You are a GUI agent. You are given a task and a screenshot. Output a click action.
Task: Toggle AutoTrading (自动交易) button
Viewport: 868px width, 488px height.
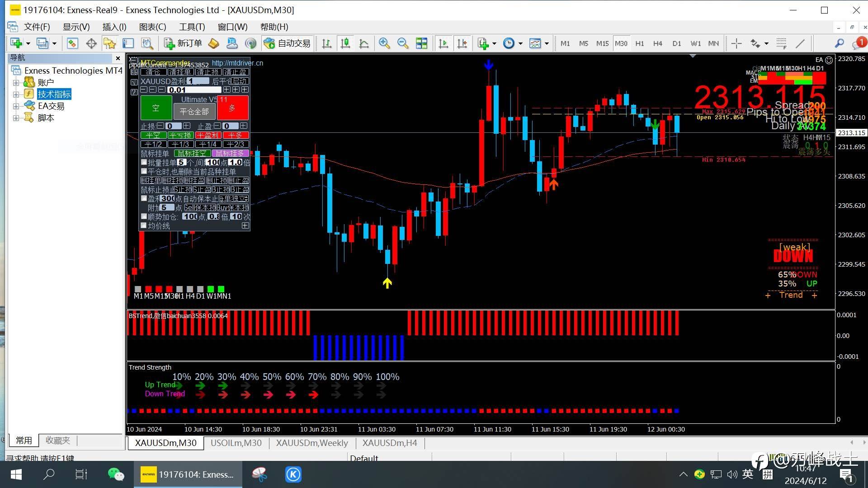287,43
